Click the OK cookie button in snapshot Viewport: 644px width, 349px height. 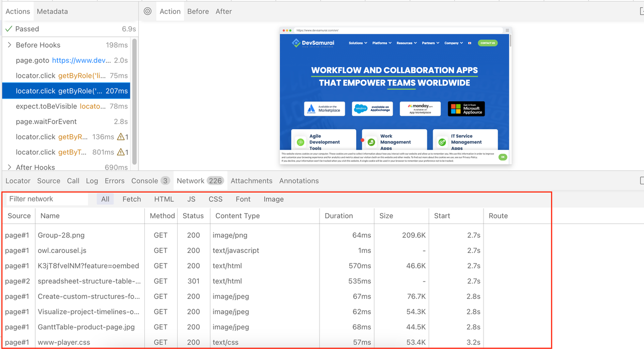point(503,157)
